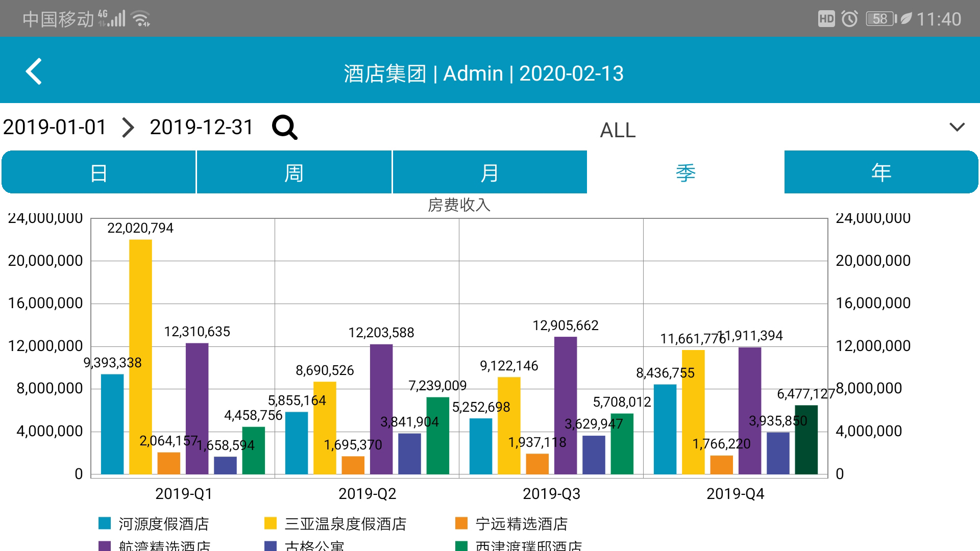This screenshot has height=551, width=980.
Task: Click the arrow between the dates
Action: [x=128, y=127]
